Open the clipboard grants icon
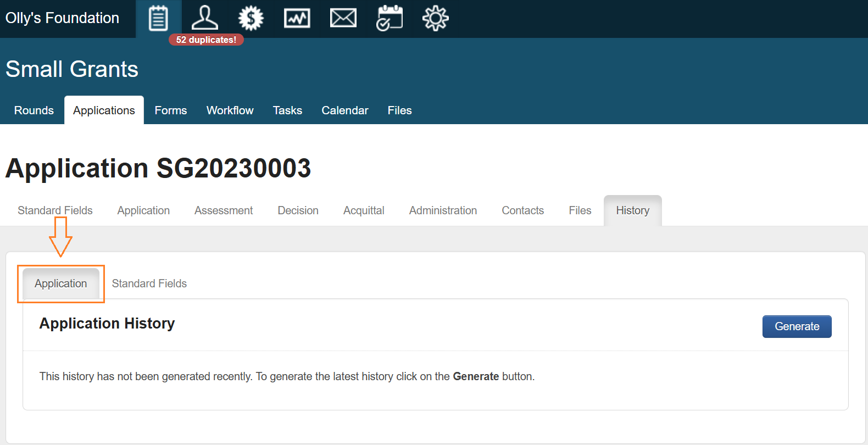The width and height of the screenshot is (868, 445). 158,19
